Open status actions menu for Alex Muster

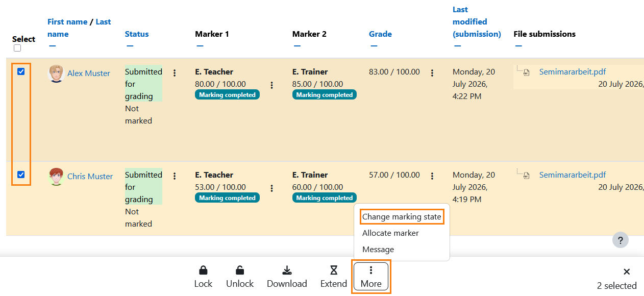click(175, 73)
